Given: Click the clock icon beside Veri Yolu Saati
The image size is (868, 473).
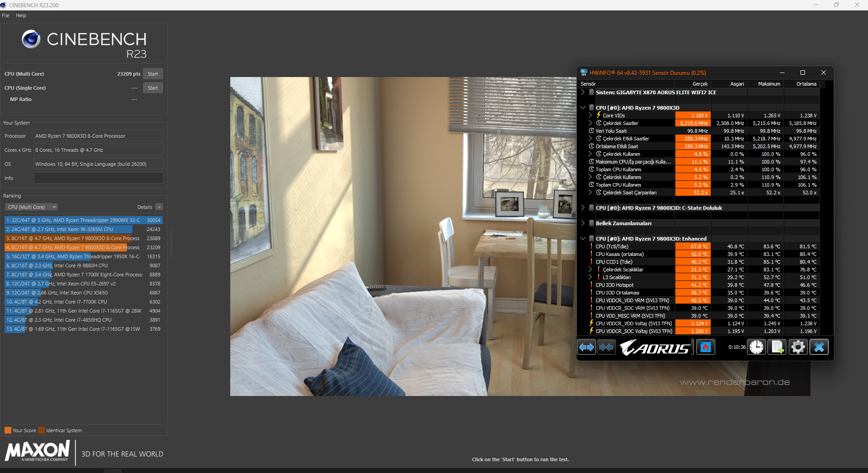Looking at the screenshot, I should [x=592, y=131].
